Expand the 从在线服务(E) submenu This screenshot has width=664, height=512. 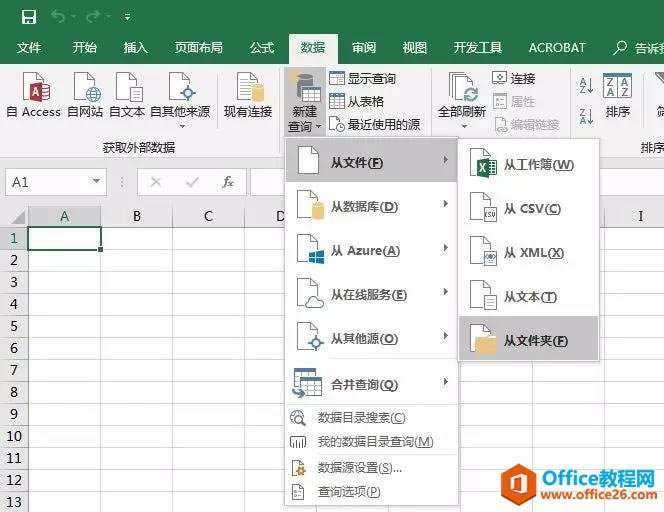coord(371,294)
